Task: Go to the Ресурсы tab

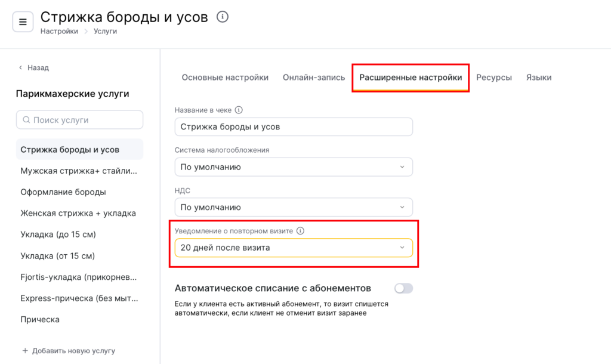Action: pos(494,78)
